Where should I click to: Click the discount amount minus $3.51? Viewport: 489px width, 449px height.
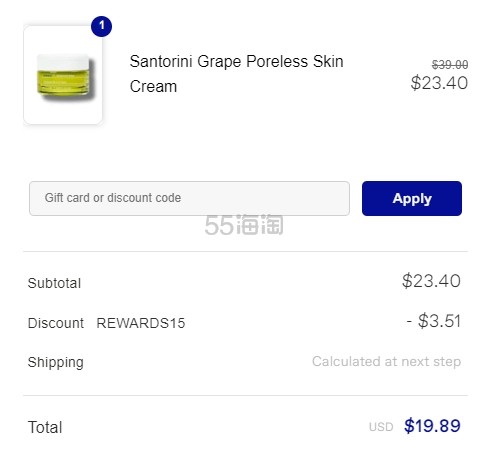click(434, 321)
